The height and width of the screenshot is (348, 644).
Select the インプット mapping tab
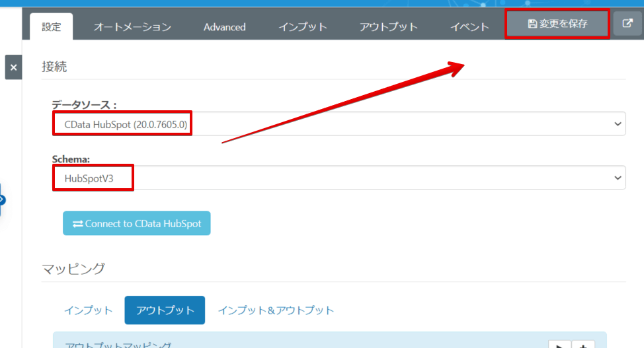(89, 310)
